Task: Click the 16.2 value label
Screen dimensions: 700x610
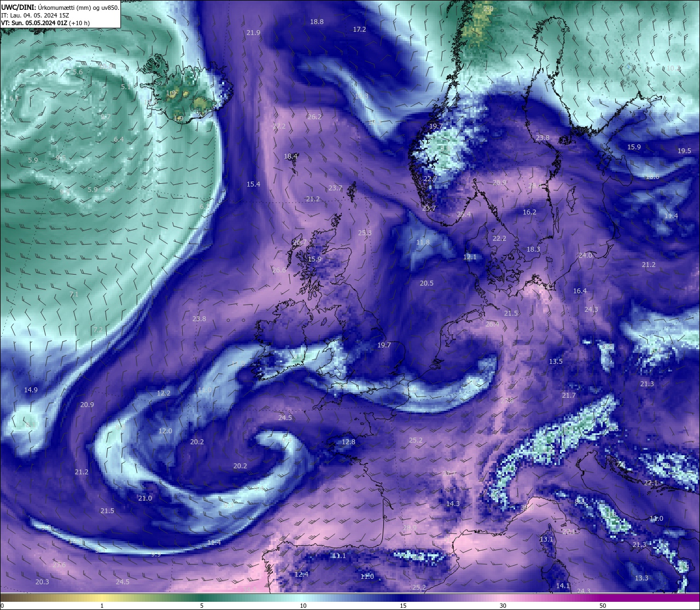Action: 529,212
